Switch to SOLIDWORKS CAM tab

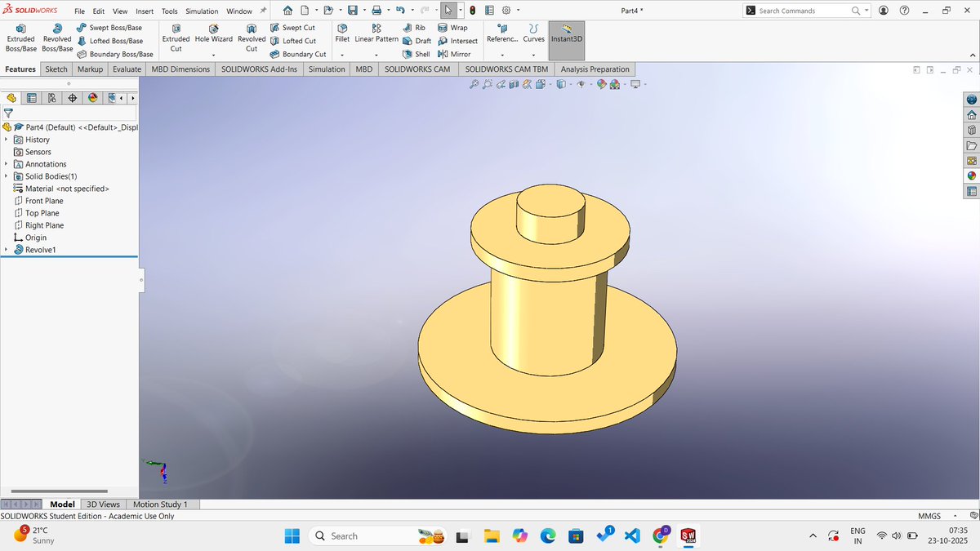417,69
